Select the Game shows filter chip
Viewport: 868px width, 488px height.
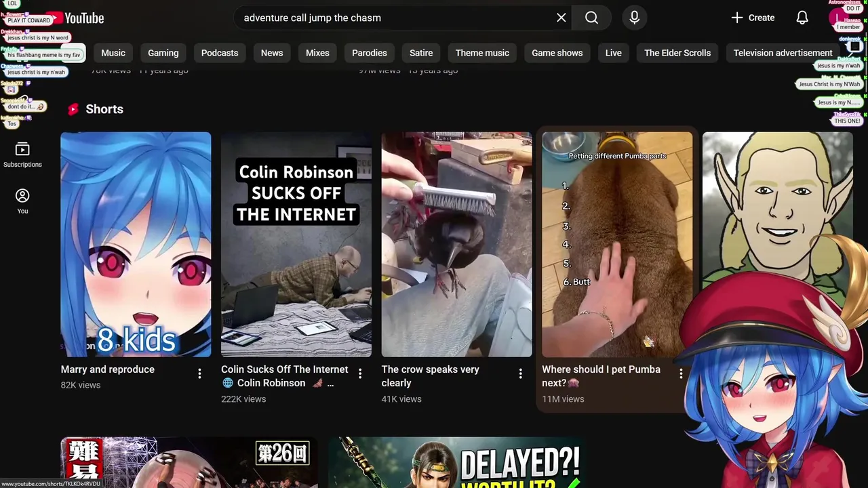[557, 53]
